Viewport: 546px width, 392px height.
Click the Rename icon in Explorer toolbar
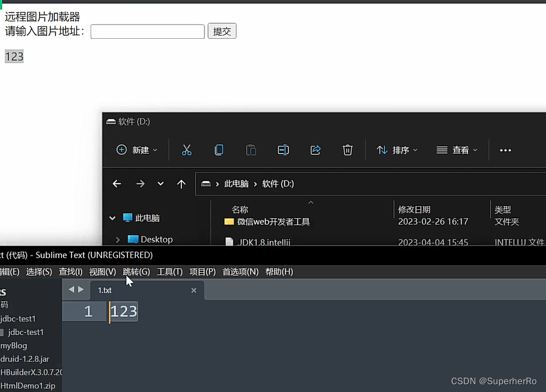[x=283, y=150]
